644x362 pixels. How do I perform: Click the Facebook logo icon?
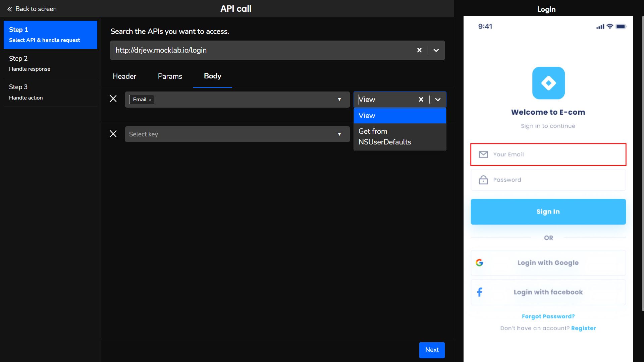click(480, 292)
